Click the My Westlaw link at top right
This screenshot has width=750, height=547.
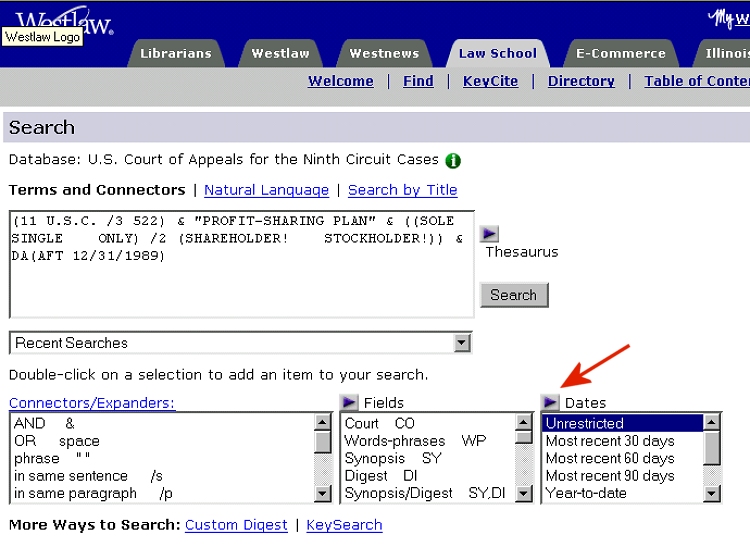pyautogui.click(x=728, y=19)
